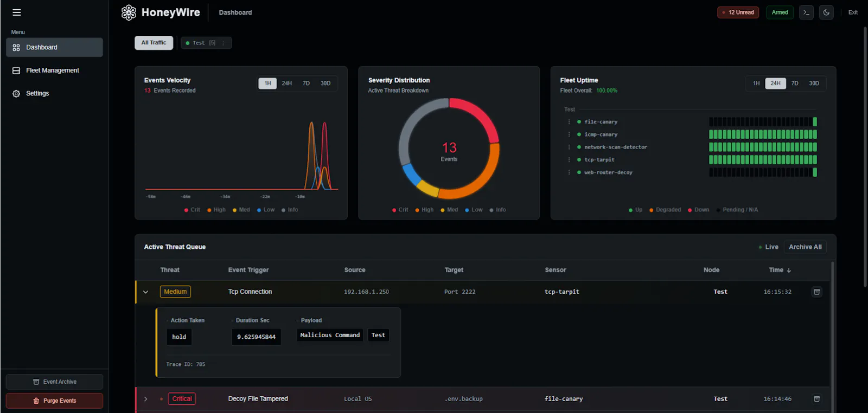The height and width of the screenshot is (413, 868).
Task: Open tcp-tarpit row kebab menu
Action: [569, 160]
